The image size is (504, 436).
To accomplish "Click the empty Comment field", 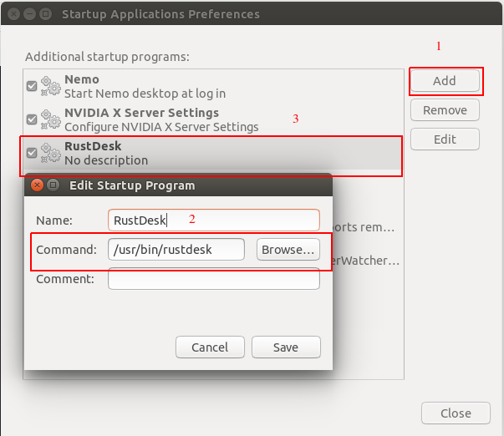I will point(214,280).
